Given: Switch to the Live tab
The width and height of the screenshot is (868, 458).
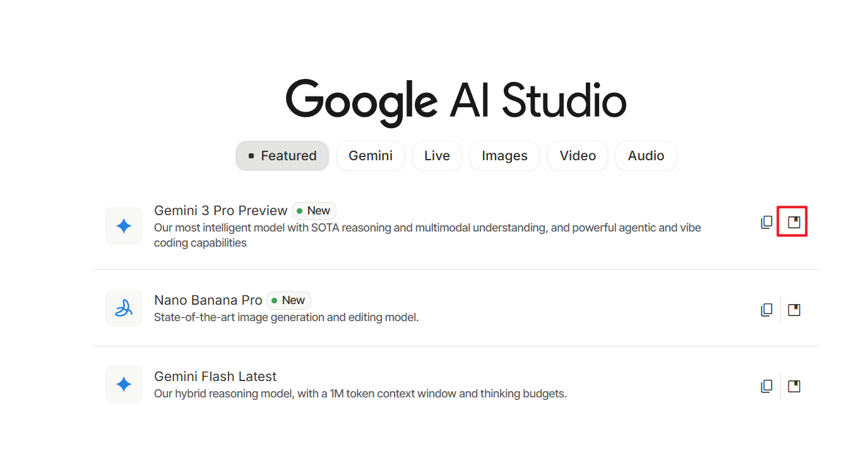Looking at the screenshot, I should tap(437, 155).
